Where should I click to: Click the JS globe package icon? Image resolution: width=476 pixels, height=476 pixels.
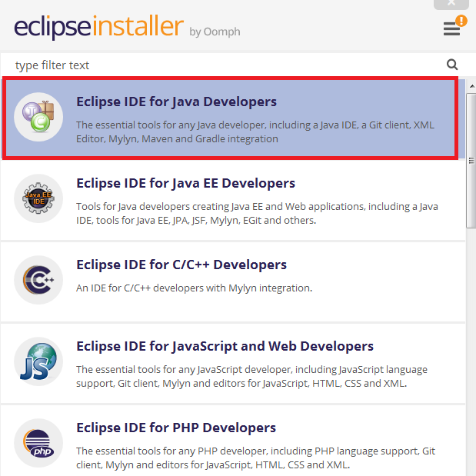(x=38, y=361)
